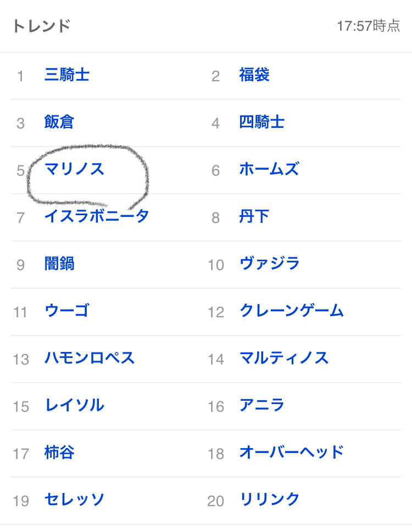Open the クレーンゲーム trend
412x532 pixels.
click(292, 311)
